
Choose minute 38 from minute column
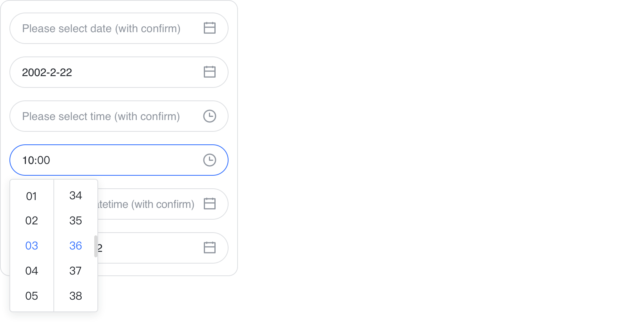[76, 296]
